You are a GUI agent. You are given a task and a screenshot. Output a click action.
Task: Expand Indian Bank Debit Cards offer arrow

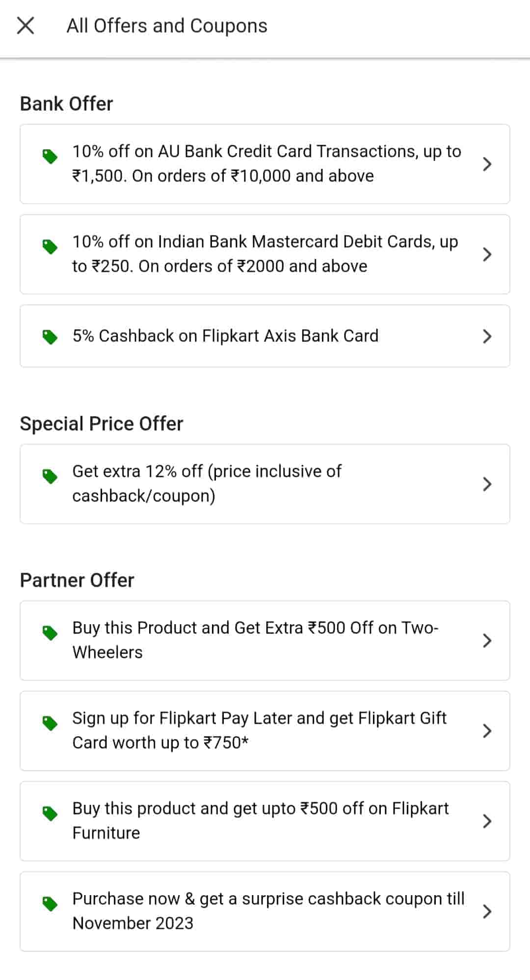tap(487, 254)
